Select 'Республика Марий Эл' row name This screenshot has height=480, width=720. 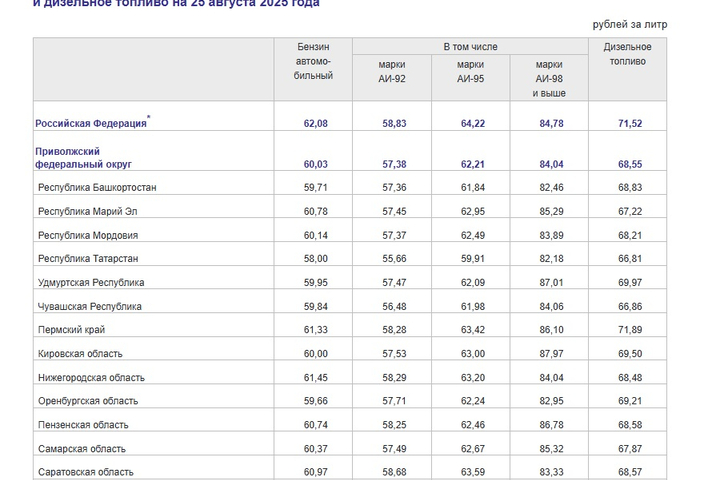pyautogui.click(x=87, y=211)
